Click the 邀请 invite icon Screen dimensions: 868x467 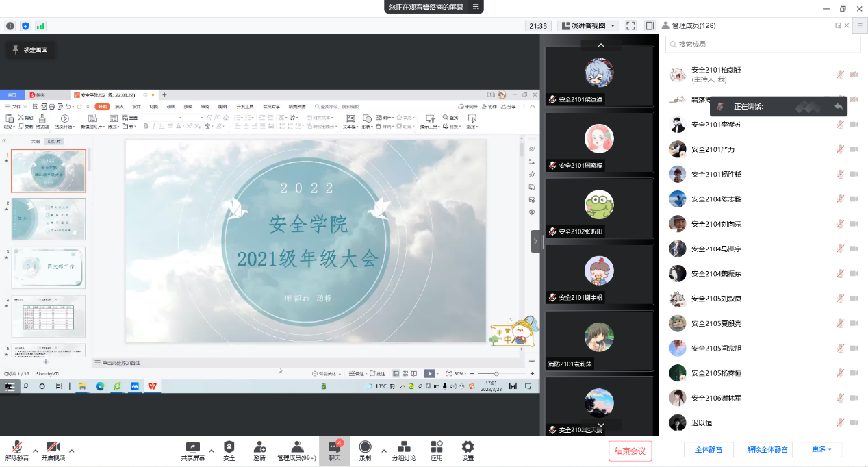click(259, 447)
